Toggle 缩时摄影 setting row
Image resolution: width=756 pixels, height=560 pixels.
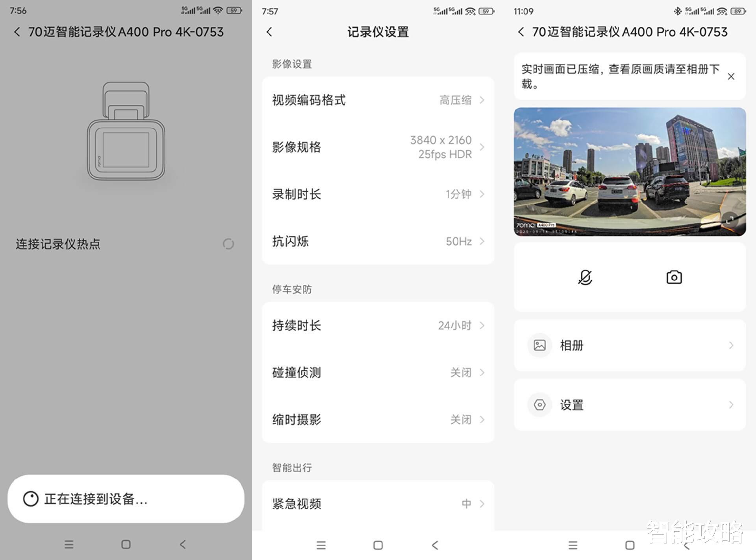click(x=378, y=420)
